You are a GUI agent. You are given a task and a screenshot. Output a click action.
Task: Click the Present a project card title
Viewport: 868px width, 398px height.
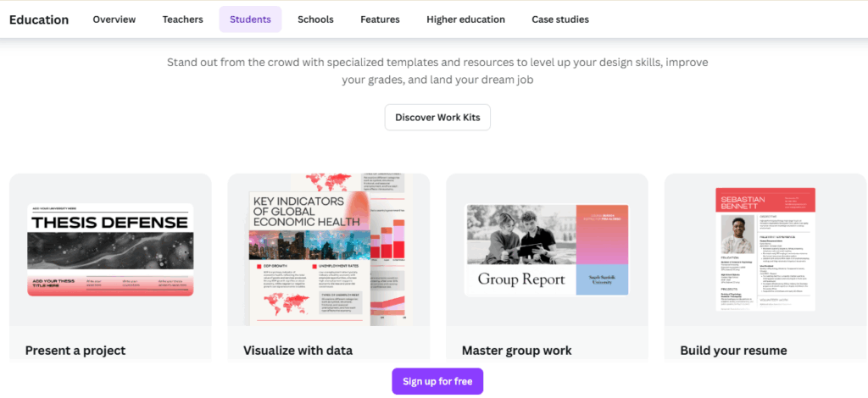pyautogui.click(x=75, y=351)
